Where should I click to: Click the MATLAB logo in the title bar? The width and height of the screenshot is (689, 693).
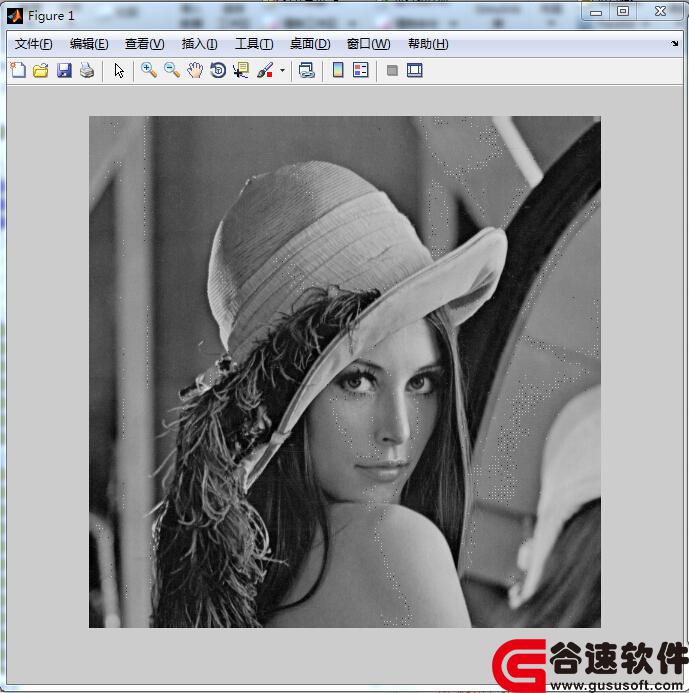pyautogui.click(x=15, y=16)
